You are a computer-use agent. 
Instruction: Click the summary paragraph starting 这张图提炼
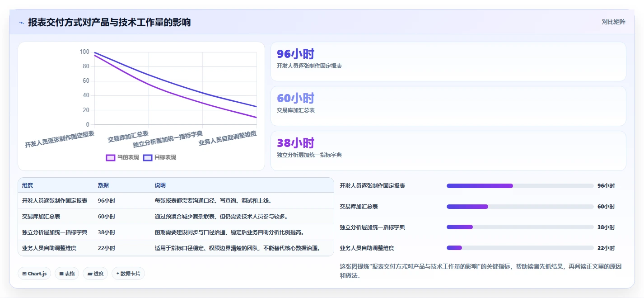481,271
